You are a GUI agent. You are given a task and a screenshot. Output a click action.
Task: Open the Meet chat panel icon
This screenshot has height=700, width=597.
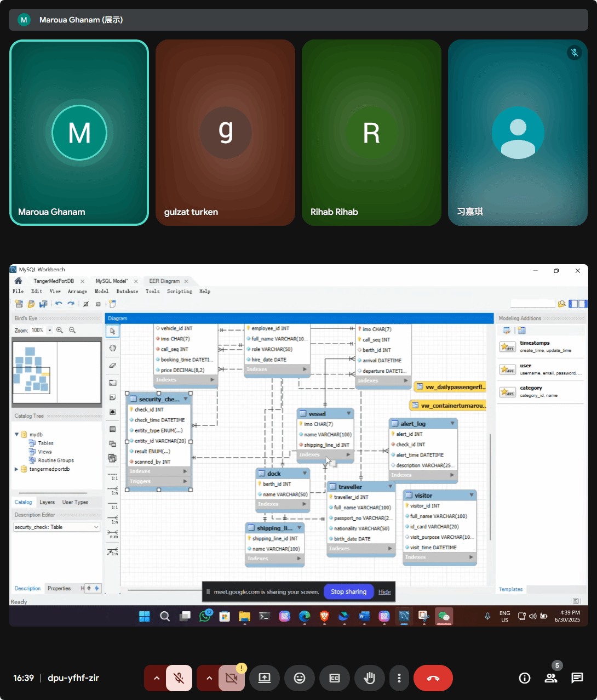pyautogui.click(x=577, y=678)
